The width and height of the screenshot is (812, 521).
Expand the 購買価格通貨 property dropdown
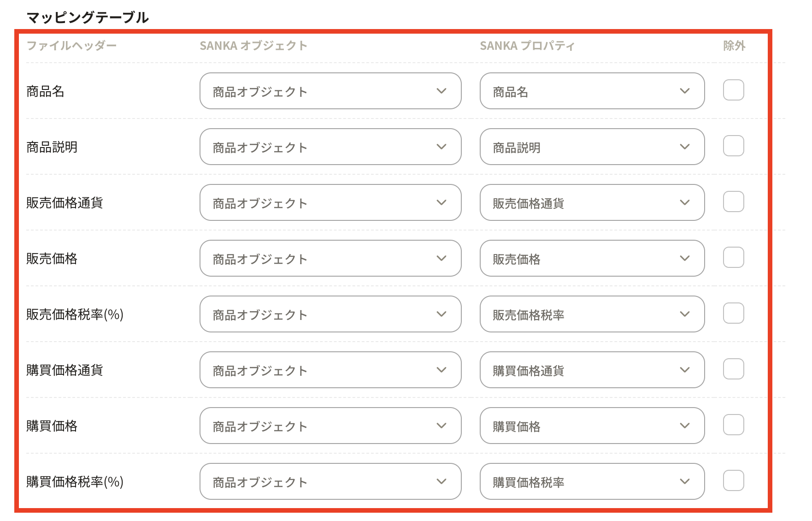pos(592,370)
